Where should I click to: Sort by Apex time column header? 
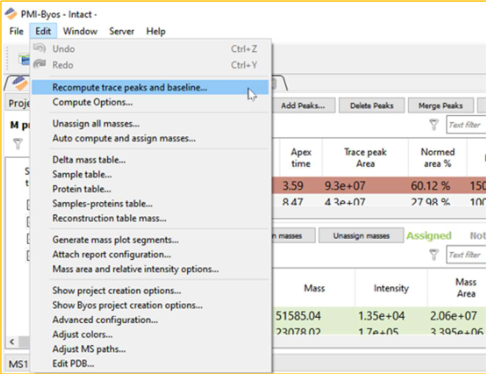point(301,158)
